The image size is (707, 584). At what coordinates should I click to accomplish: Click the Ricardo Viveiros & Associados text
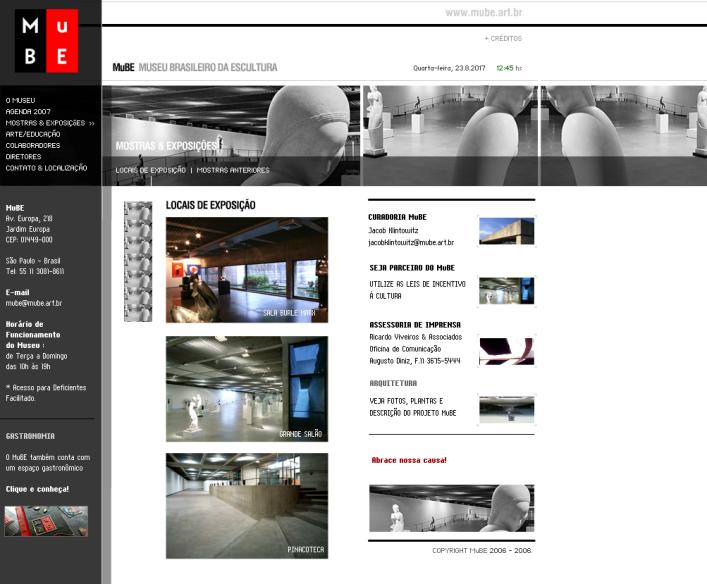pyautogui.click(x=416, y=337)
